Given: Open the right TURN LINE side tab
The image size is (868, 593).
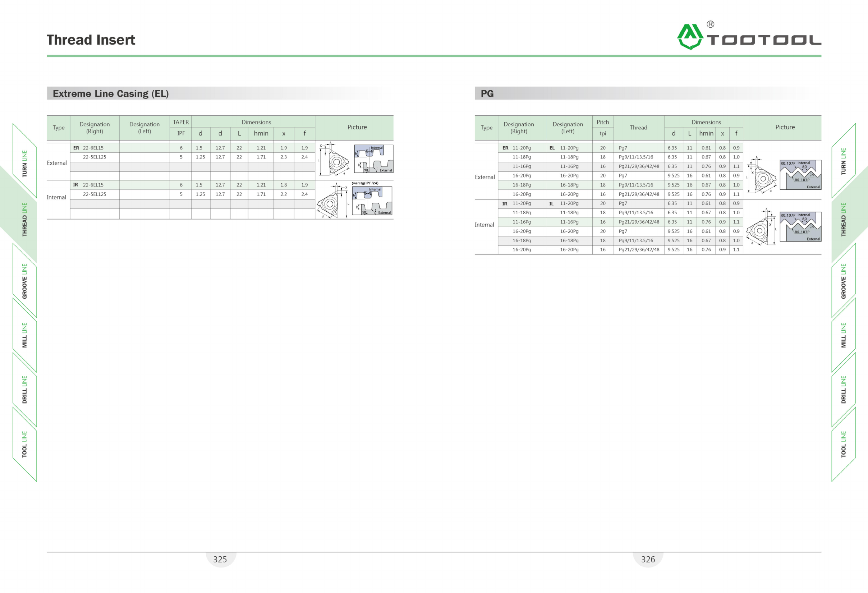Looking at the screenshot, I should [843, 161].
